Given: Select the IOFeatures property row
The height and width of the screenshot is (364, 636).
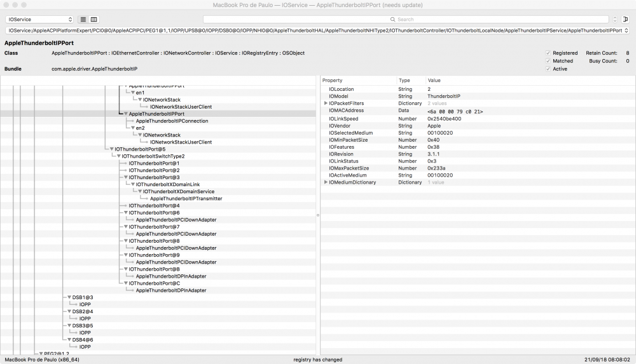Looking at the screenshot, I should [478, 147].
